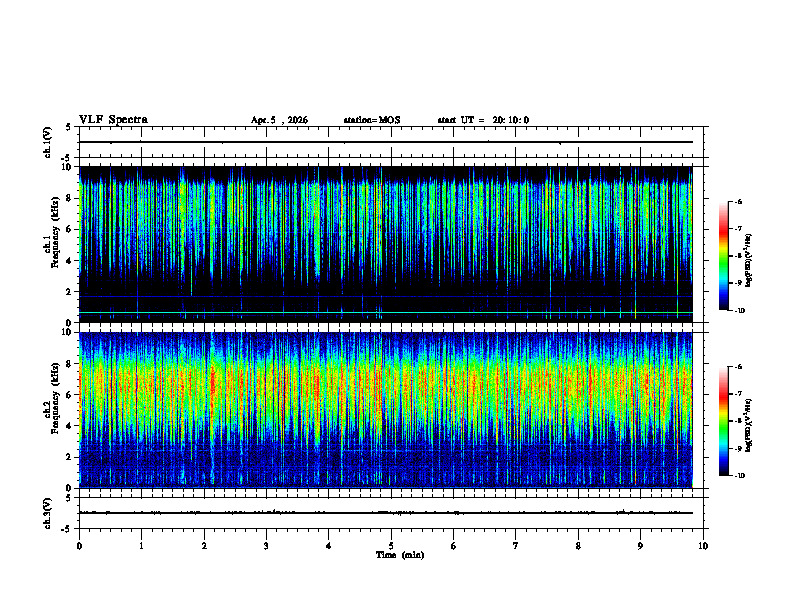The height and width of the screenshot is (612, 792).
Task: Click the time axis tick label "9"
Action: pyautogui.click(x=640, y=546)
